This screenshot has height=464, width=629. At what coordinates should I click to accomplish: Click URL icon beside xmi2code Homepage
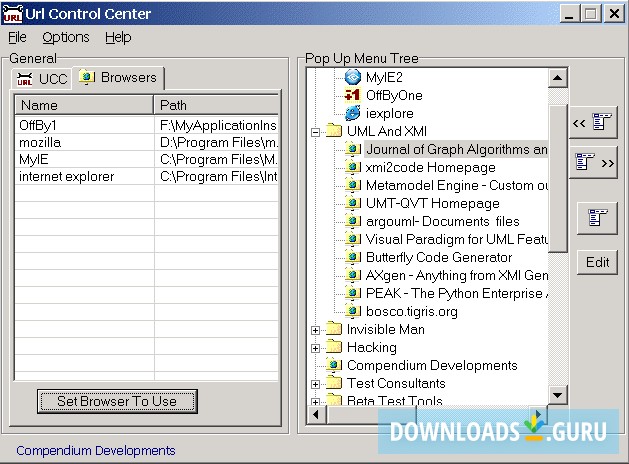click(353, 167)
